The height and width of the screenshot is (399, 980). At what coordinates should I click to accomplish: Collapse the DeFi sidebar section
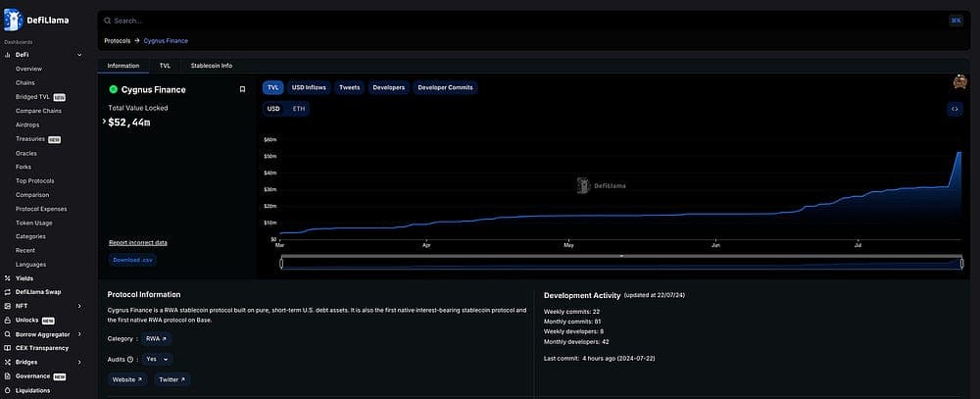point(79,55)
